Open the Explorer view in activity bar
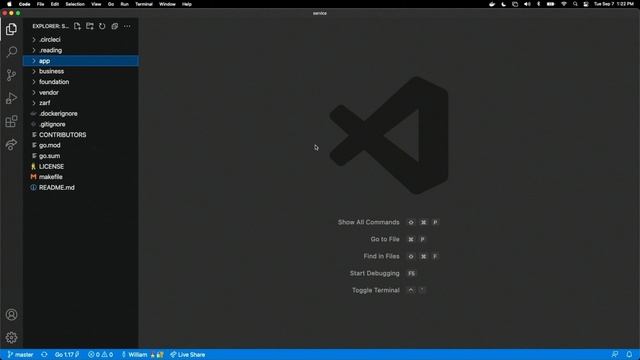 11,29
